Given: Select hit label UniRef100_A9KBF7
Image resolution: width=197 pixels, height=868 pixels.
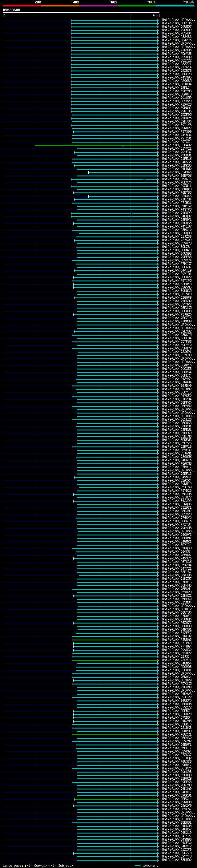Looking at the screenshot, I should point(176,765).
